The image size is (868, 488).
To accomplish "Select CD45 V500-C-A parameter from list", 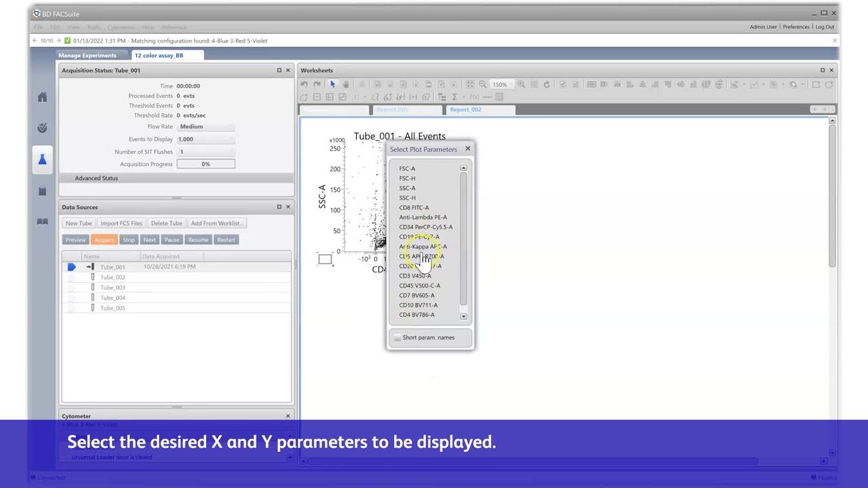I will coord(419,285).
